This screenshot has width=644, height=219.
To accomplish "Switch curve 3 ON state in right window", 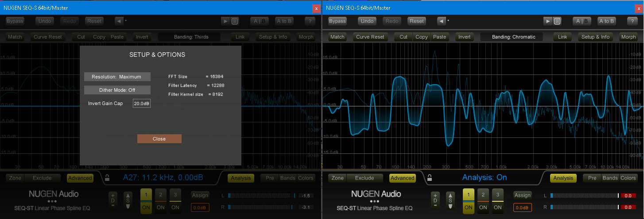I will (x=498, y=207).
